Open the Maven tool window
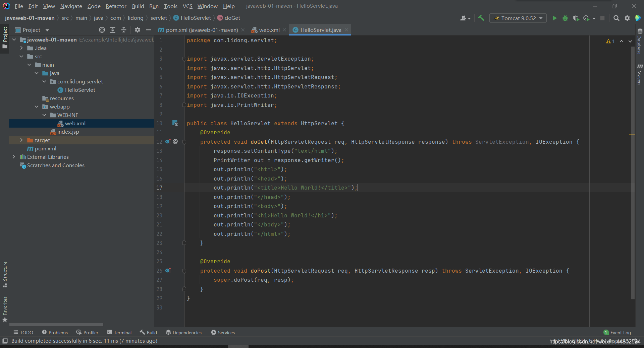644x348 pixels. pos(639,74)
